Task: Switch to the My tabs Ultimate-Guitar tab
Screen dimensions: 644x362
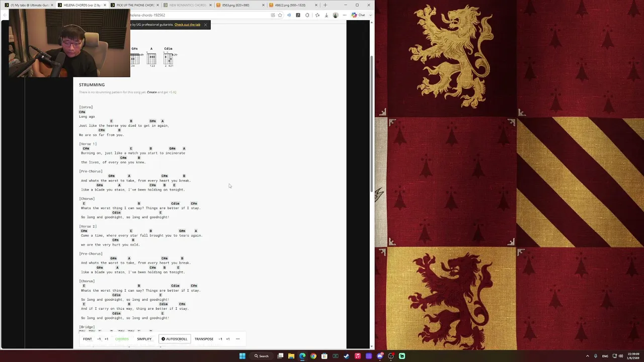Action: (x=29, y=5)
